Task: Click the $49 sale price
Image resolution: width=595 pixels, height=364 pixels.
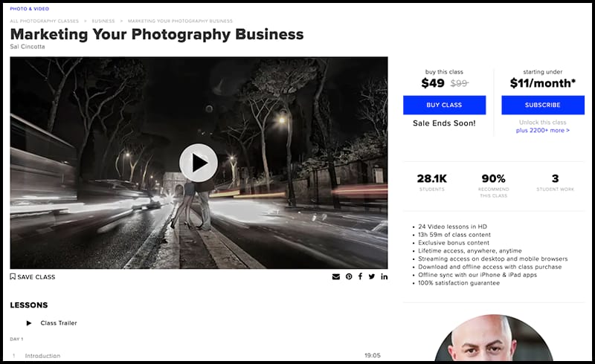Action: 433,83
